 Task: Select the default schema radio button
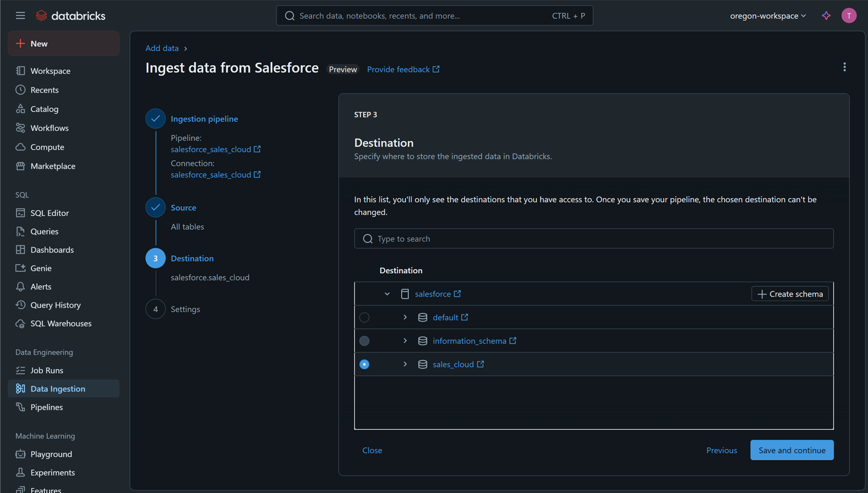364,318
